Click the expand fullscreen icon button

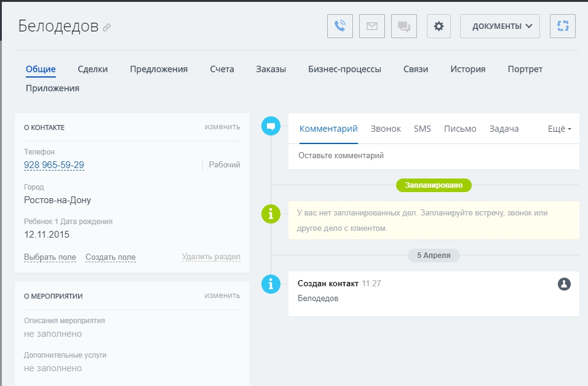click(563, 26)
